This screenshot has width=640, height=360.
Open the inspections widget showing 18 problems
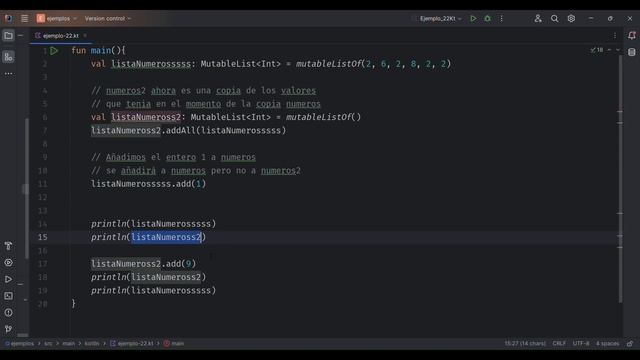tap(597, 50)
